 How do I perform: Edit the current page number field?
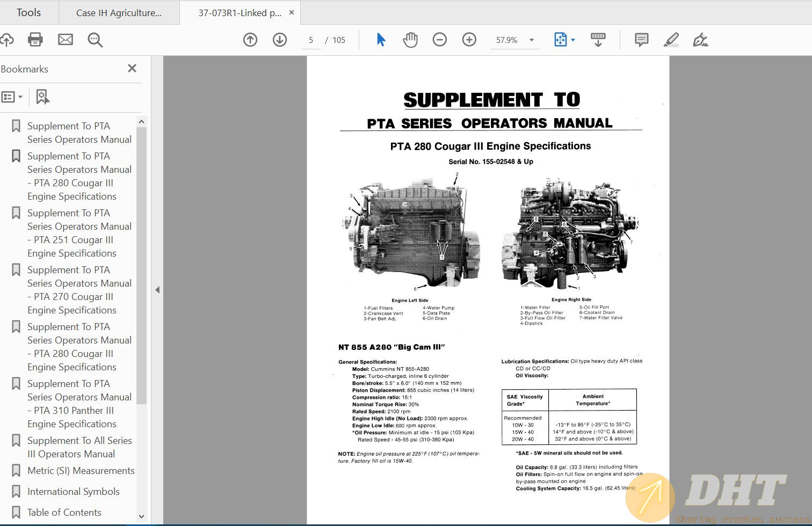[311, 40]
